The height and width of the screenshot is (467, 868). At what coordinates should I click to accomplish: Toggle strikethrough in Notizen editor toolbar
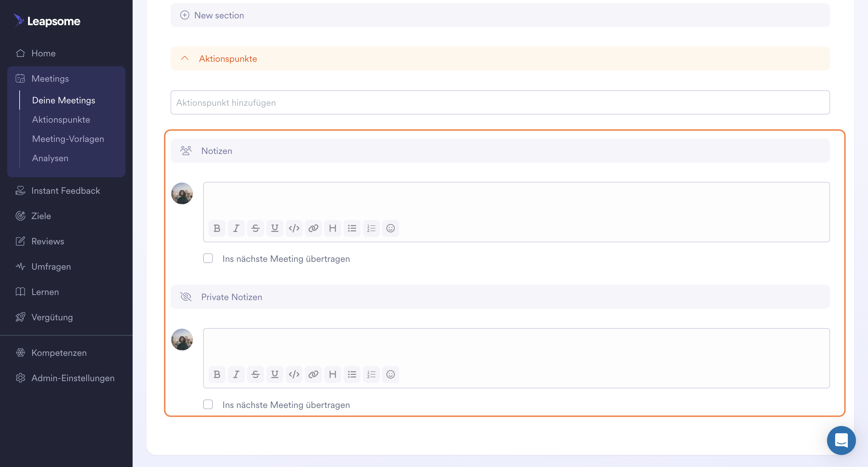click(255, 228)
